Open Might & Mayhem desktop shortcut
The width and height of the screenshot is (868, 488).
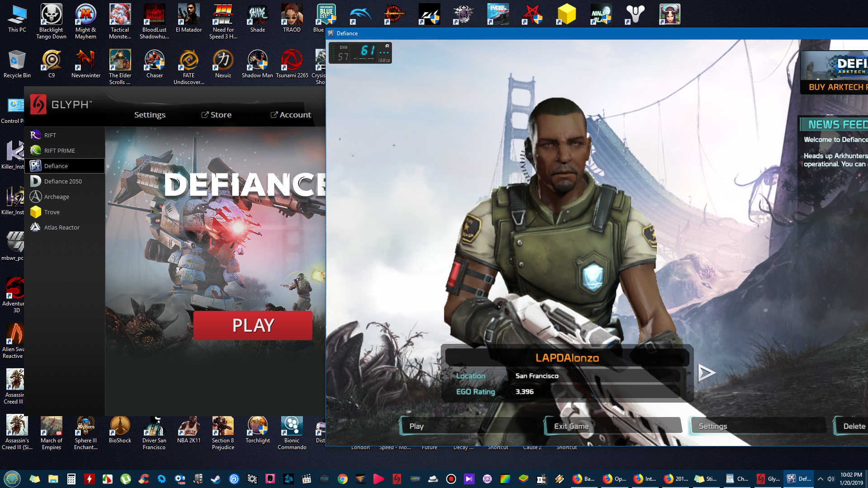tap(86, 22)
